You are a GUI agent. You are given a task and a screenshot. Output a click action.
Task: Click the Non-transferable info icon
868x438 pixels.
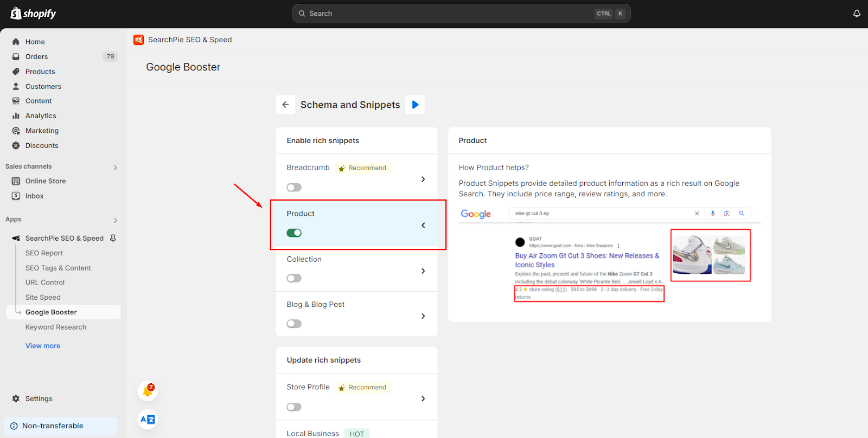tap(14, 426)
